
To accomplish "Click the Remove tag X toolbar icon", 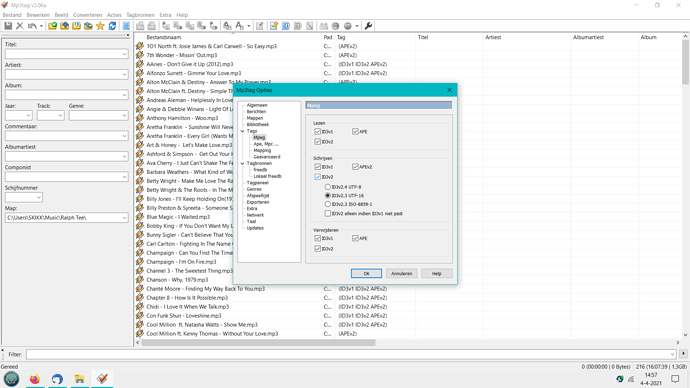I will pos(20,26).
